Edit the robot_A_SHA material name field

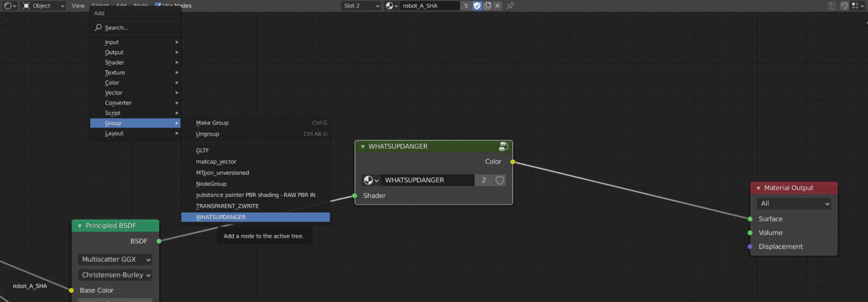pos(429,6)
